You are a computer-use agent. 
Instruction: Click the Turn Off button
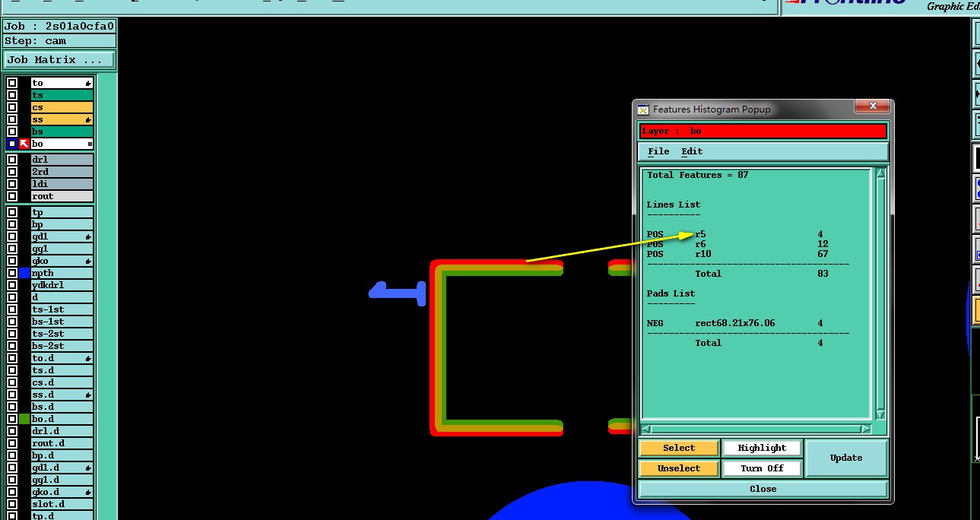point(762,468)
